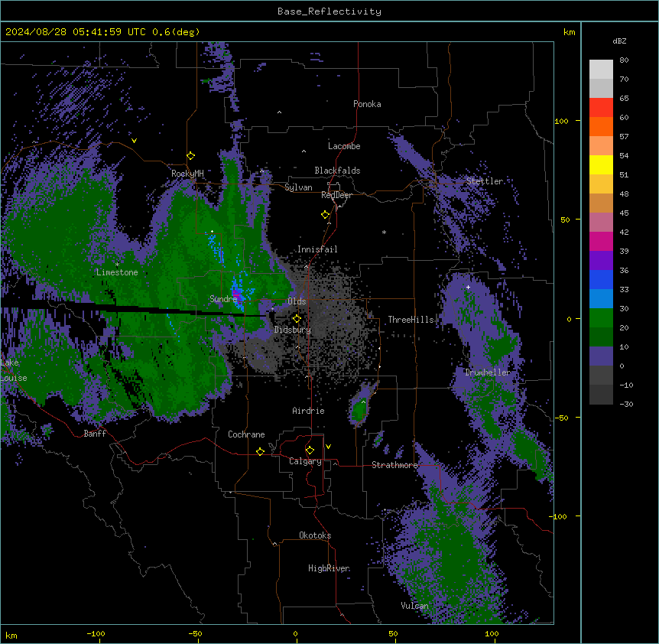This screenshot has width=659, height=644.
Task: Select the yellow V marker northwest of RockyMH
Action: [134, 141]
